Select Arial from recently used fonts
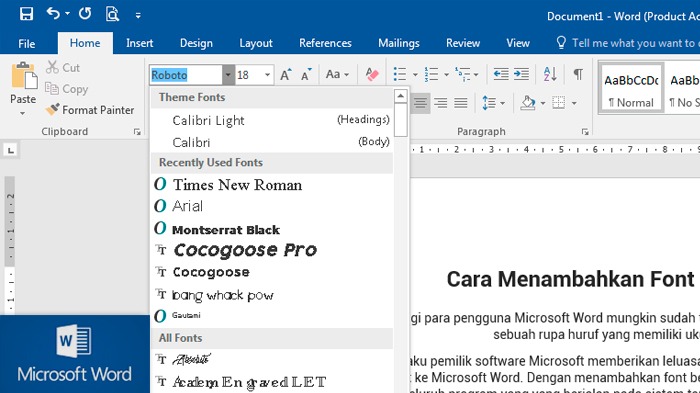 point(271,206)
